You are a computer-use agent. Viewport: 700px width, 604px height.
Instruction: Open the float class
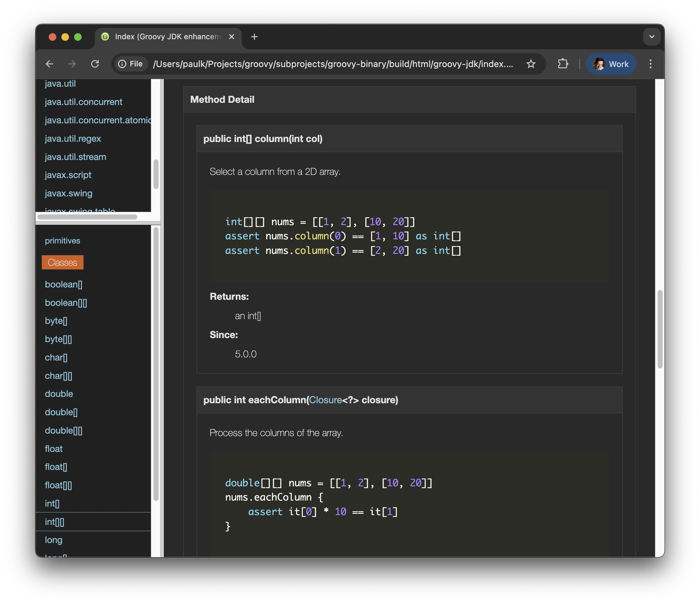(54, 449)
